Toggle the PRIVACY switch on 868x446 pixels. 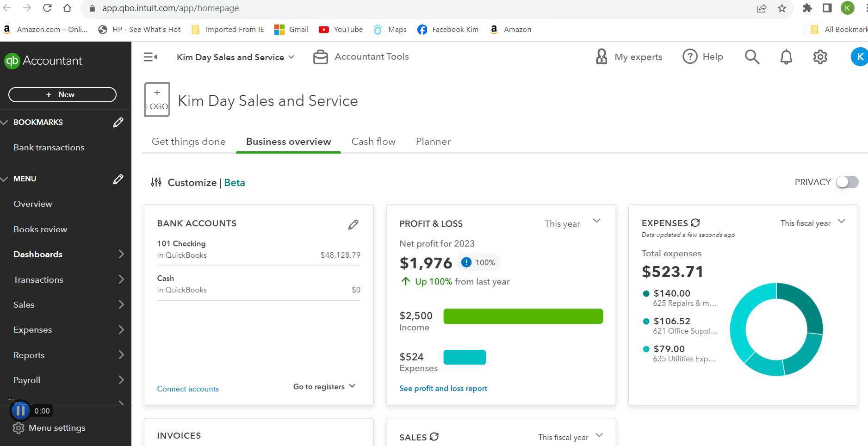point(847,182)
